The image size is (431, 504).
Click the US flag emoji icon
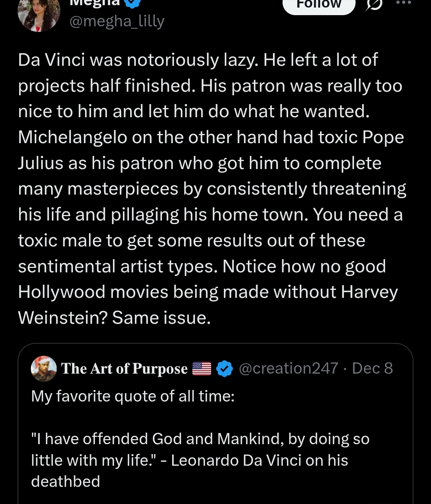tap(202, 369)
